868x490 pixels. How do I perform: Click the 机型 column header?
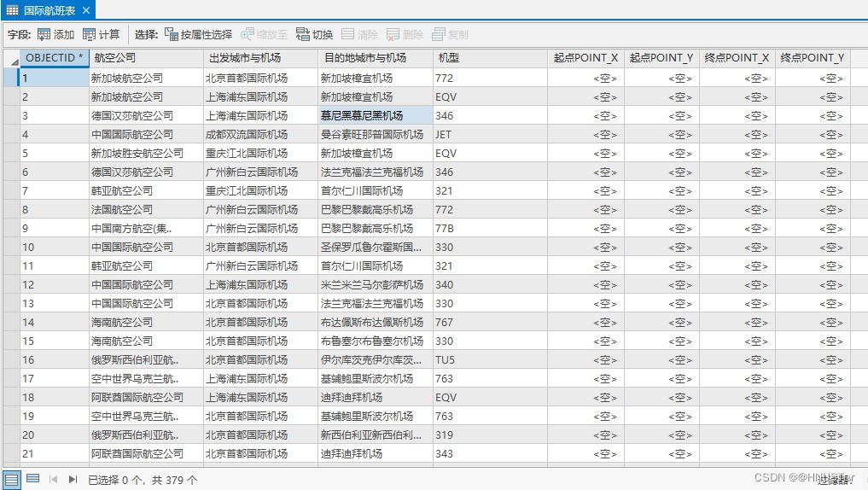coord(490,57)
